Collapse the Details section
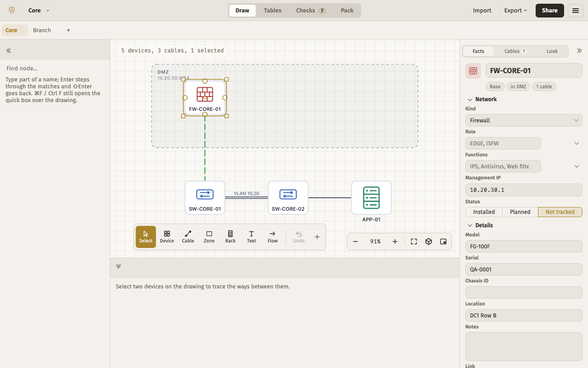Screen dimensions: 588x368 click(x=480, y=225)
